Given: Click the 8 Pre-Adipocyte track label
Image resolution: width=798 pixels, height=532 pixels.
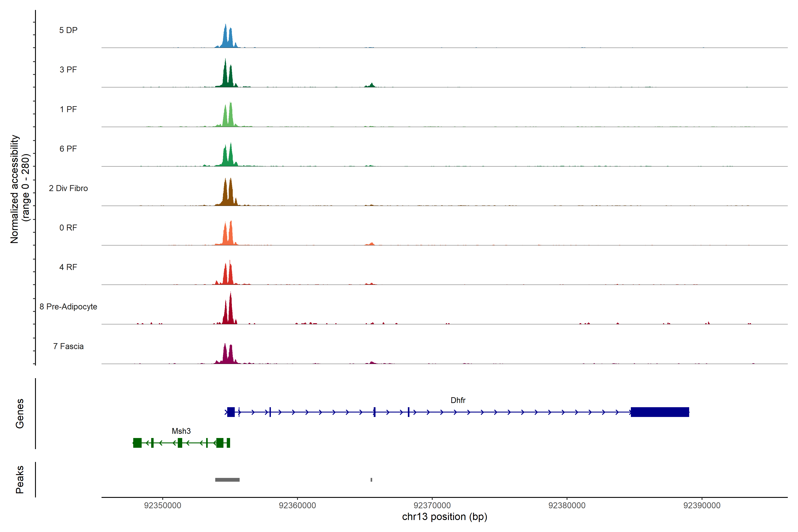Looking at the screenshot, I should click(68, 306).
